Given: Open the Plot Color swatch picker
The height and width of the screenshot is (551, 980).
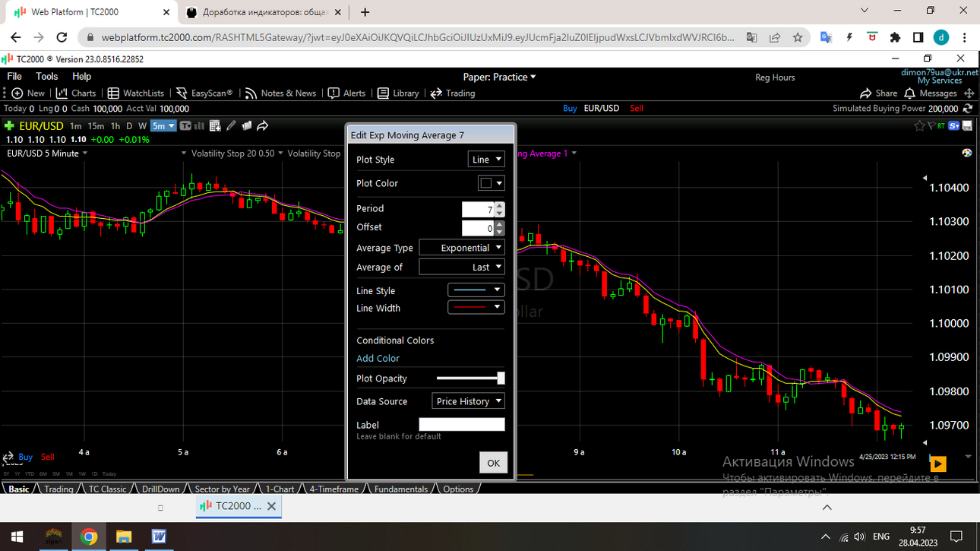Looking at the screenshot, I should point(491,183).
